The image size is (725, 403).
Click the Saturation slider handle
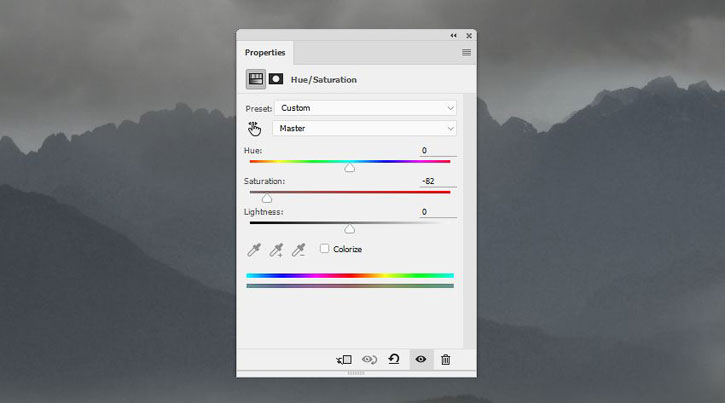click(x=267, y=198)
